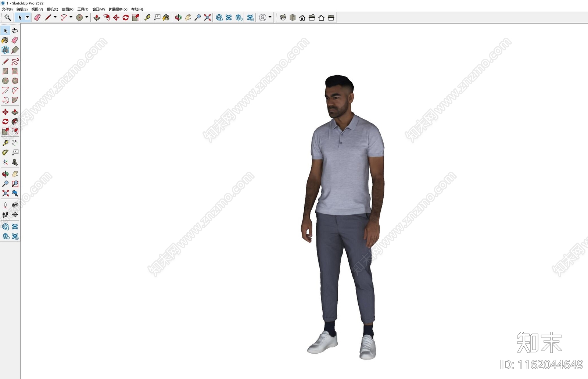Select the Walk footprints tool
588x379 pixels.
tap(5, 214)
